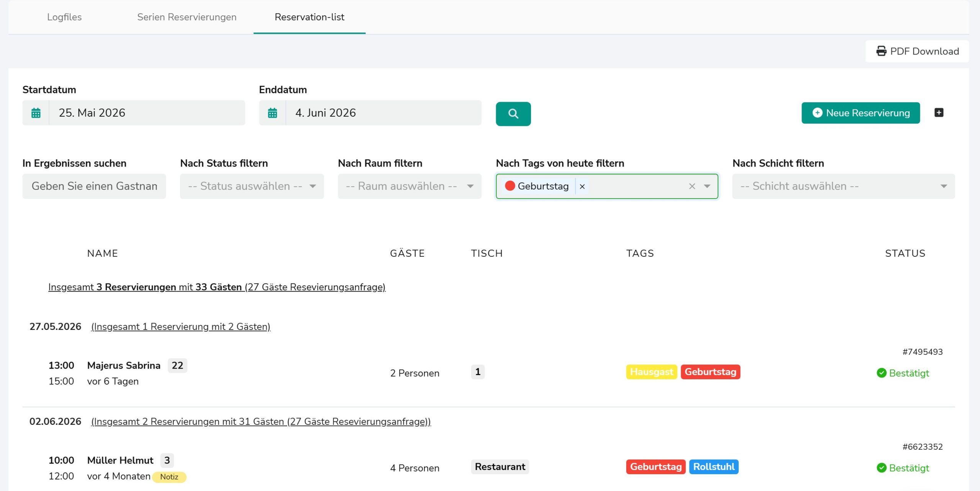Screen dimensions: 980x491
Task: Click the yellow Hausgast tag
Action: 652,372
